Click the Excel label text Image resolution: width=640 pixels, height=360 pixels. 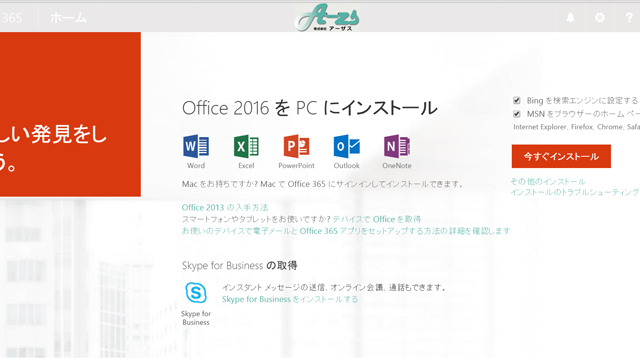click(246, 166)
